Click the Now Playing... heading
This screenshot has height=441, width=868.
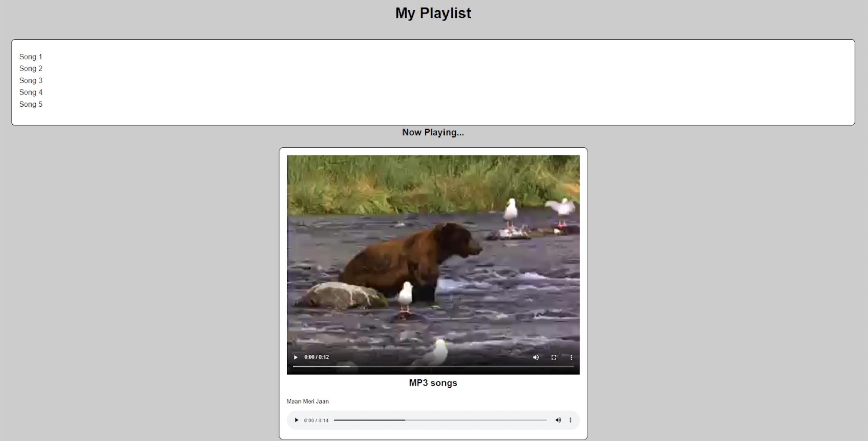(433, 132)
